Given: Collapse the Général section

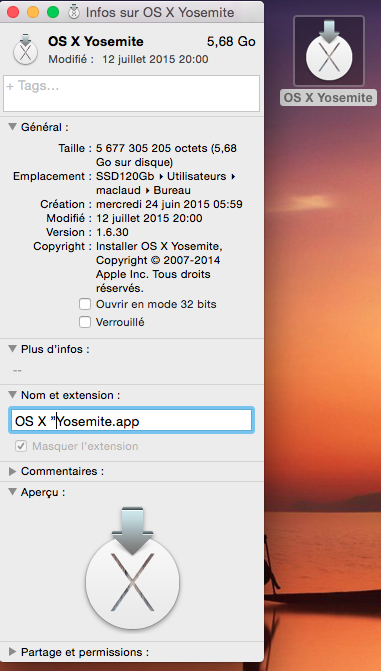Looking at the screenshot, I should 13,127.
